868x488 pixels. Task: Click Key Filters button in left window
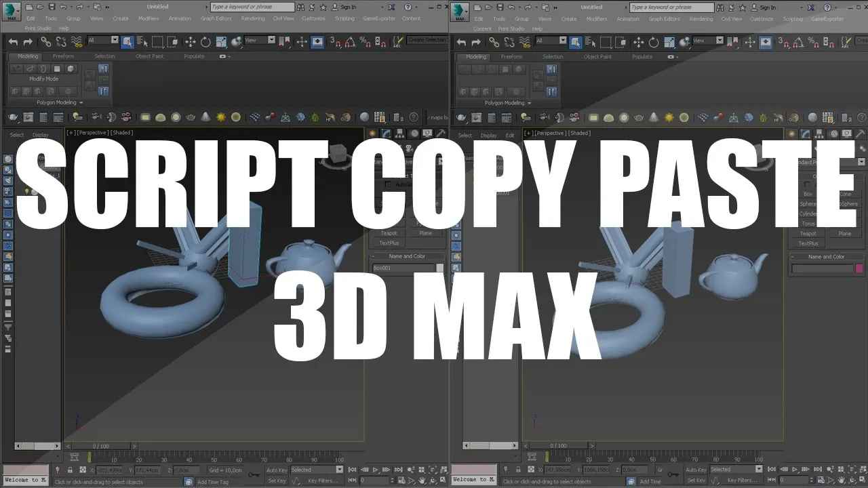tap(323, 481)
